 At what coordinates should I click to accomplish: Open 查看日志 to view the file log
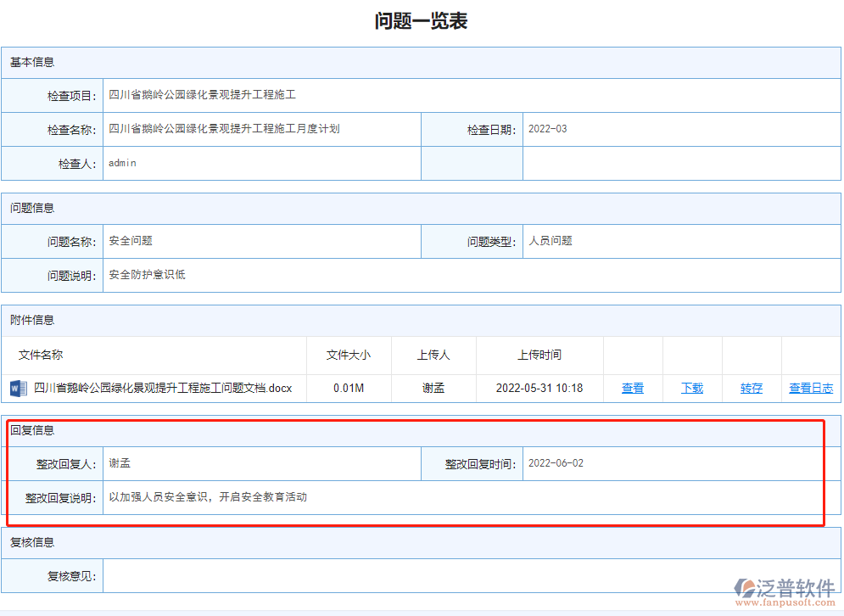[811, 388]
